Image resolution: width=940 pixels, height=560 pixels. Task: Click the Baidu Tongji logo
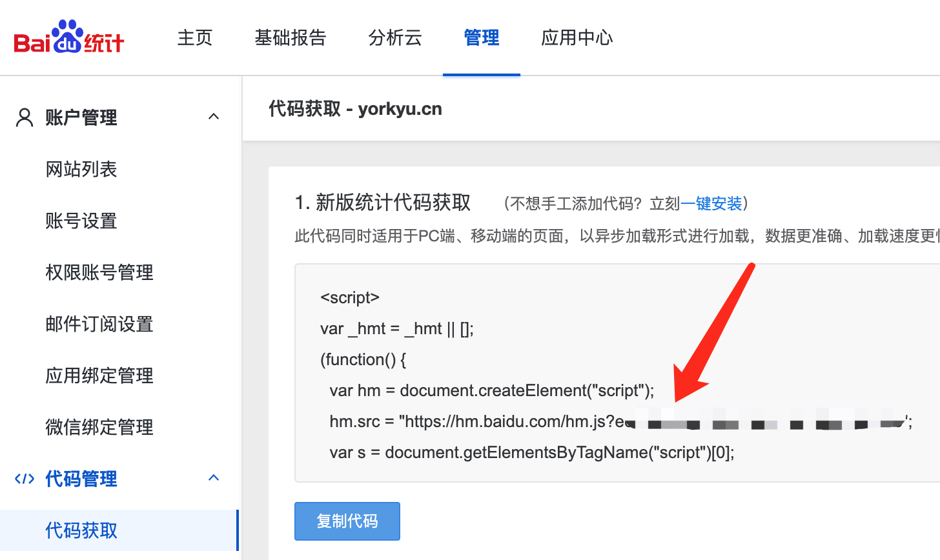[x=69, y=37]
